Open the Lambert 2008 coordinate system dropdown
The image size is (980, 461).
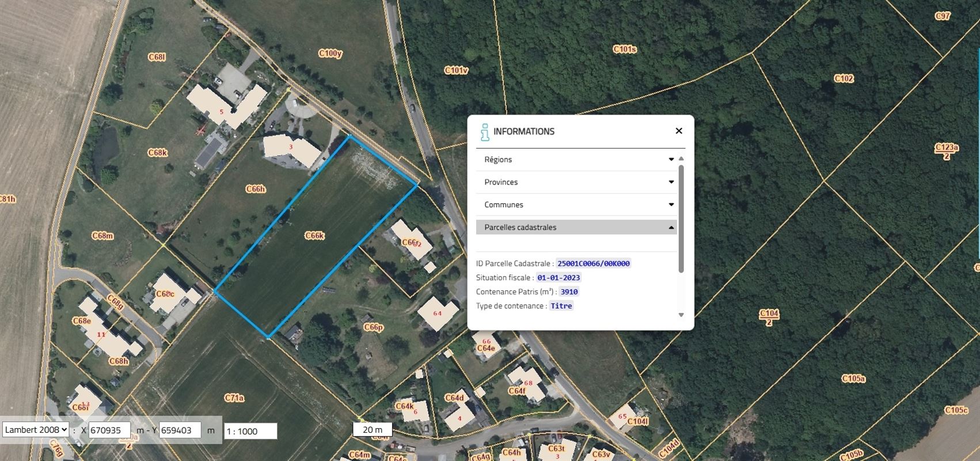coord(36,430)
